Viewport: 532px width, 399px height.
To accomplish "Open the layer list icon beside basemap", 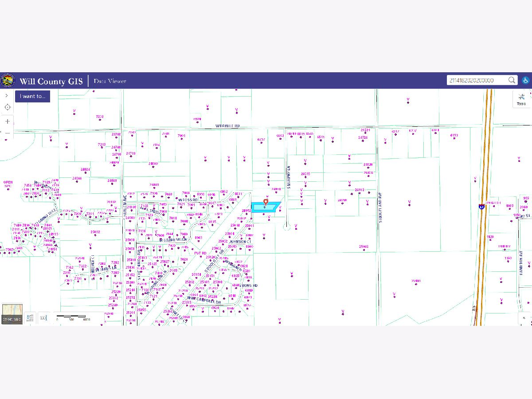I will coord(30,317).
